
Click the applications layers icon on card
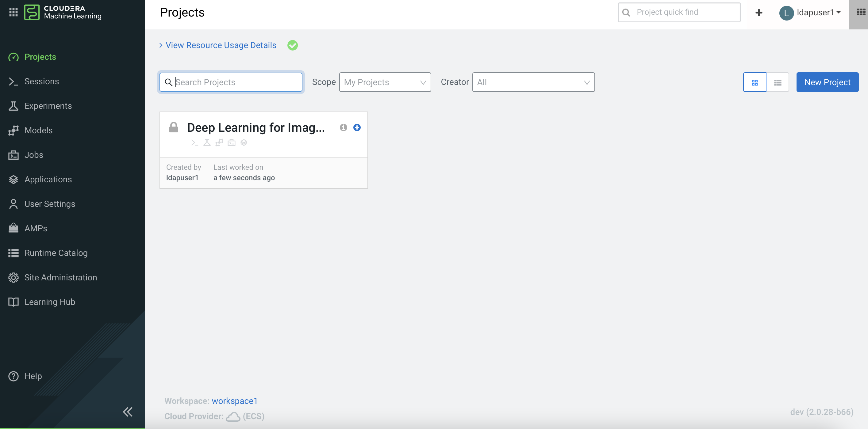pyautogui.click(x=244, y=143)
